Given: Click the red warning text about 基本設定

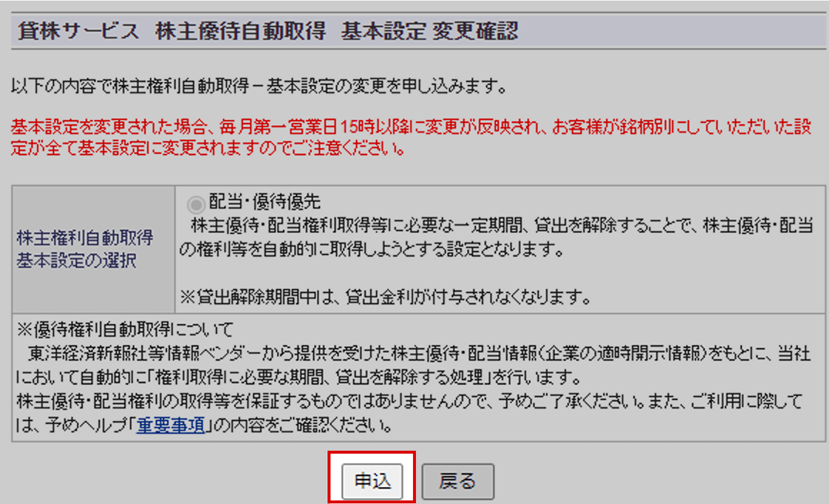Looking at the screenshot, I should pos(411,138).
